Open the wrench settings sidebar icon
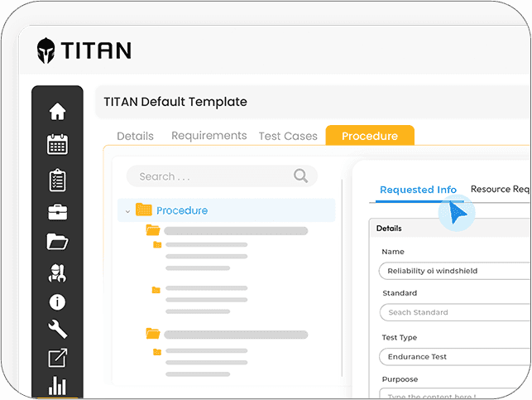The image size is (532, 400). (x=57, y=329)
